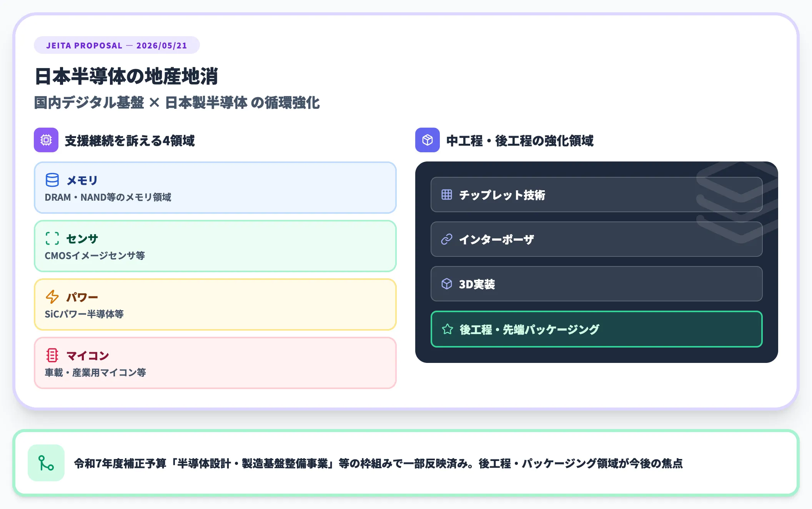Select the JEITA PROPOSAL date badge
812x509 pixels.
117,45
